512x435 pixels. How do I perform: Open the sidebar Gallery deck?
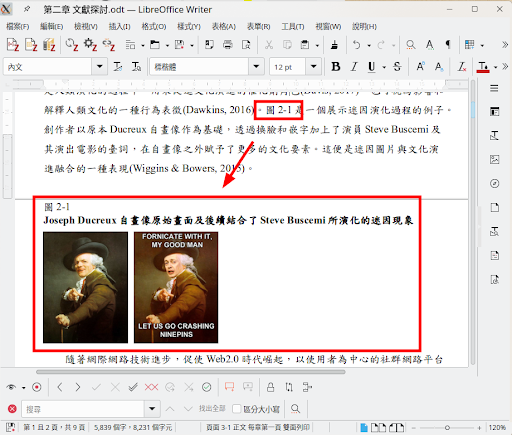[x=494, y=159]
